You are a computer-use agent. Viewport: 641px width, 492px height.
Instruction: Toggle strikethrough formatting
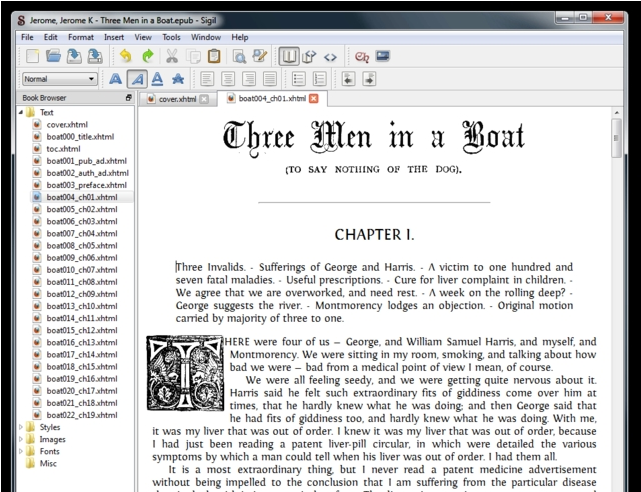pos(178,79)
